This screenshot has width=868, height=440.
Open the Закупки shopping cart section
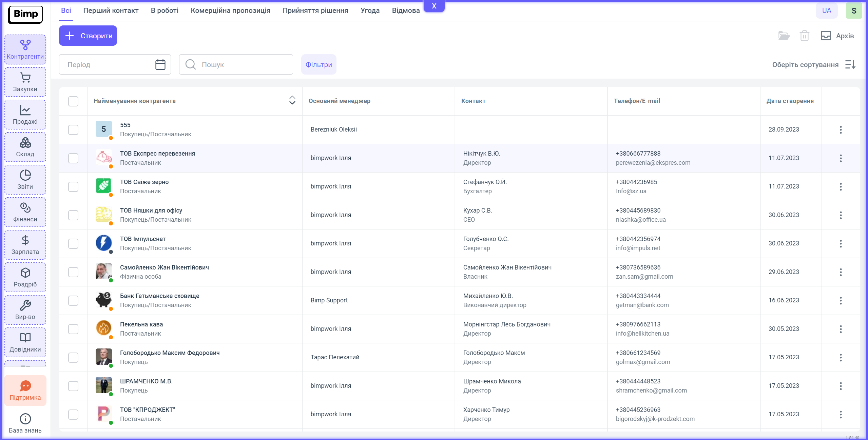click(25, 82)
